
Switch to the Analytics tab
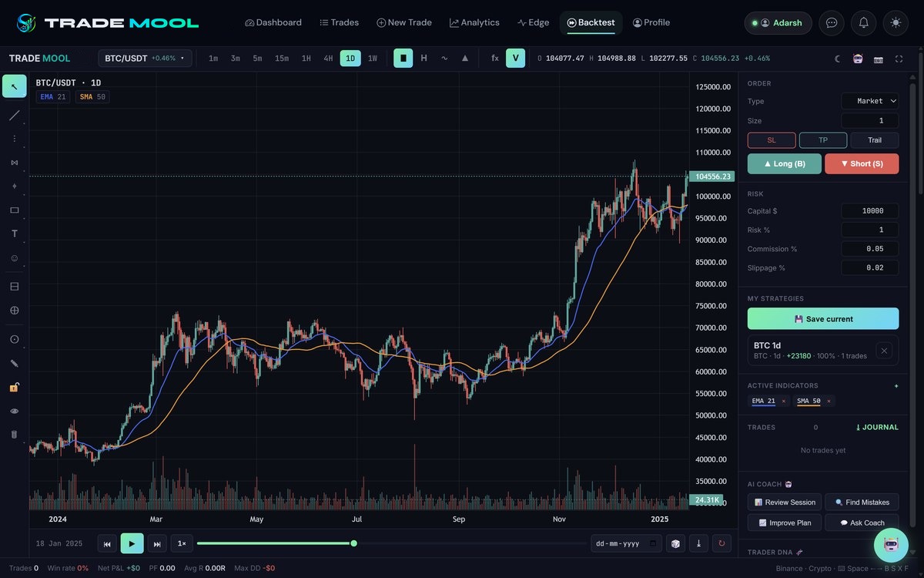coord(474,22)
